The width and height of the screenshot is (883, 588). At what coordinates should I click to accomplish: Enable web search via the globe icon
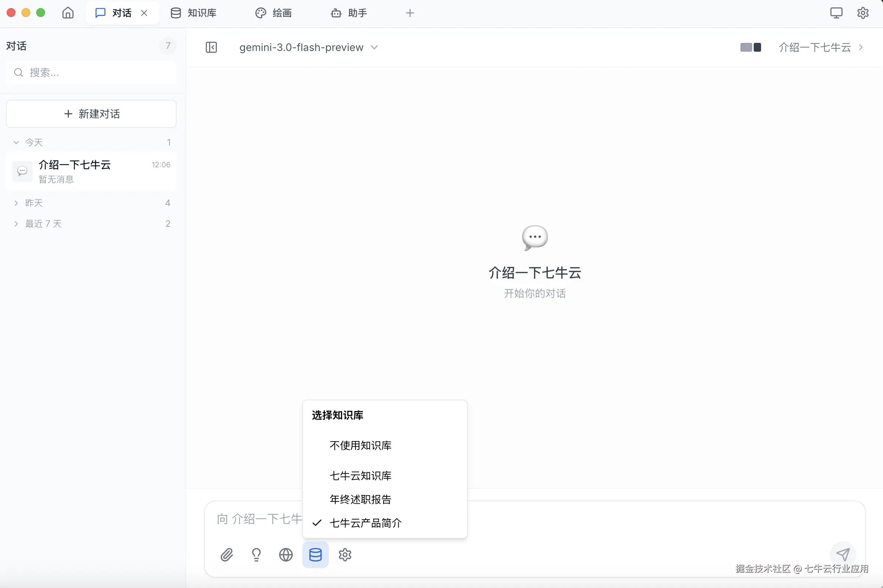pos(286,555)
